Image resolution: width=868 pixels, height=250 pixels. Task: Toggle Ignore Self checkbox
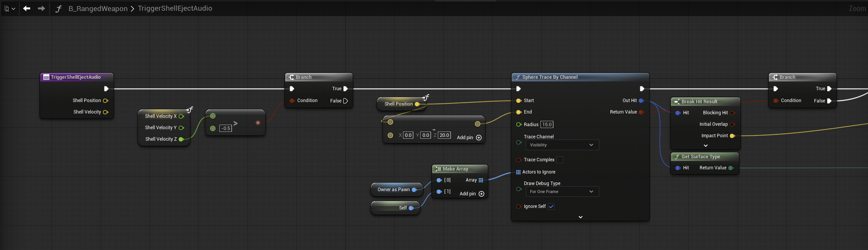[551, 206]
